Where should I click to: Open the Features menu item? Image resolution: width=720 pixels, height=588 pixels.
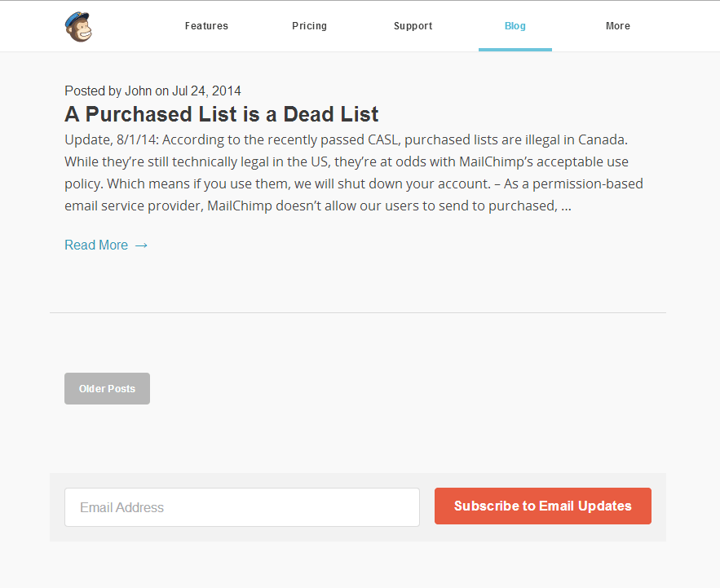pyautogui.click(x=206, y=26)
